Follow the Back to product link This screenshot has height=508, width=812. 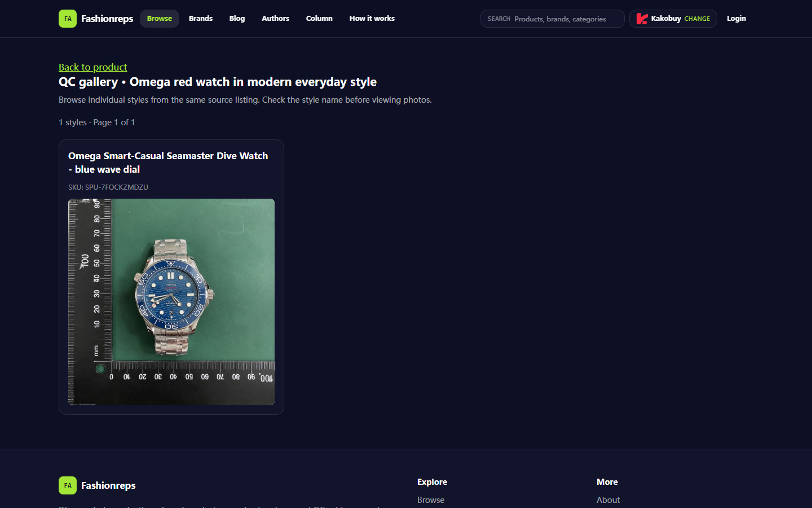93,67
